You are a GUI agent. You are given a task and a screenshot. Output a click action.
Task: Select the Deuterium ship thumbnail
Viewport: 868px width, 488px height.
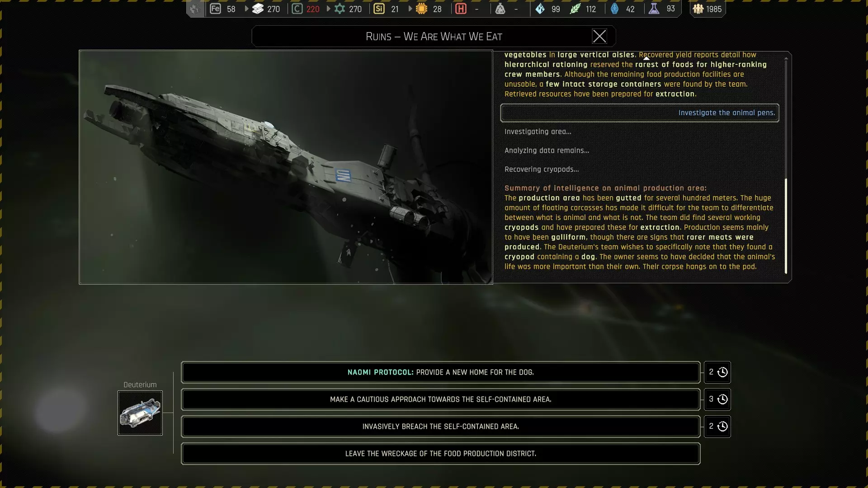click(x=140, y=413)
